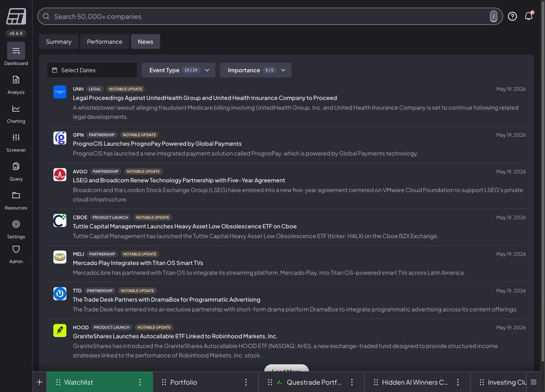Image resolution: width=545 pixels, height=392 pixels.
Task: Click the CBOE company logo
Action: point(59,220)
